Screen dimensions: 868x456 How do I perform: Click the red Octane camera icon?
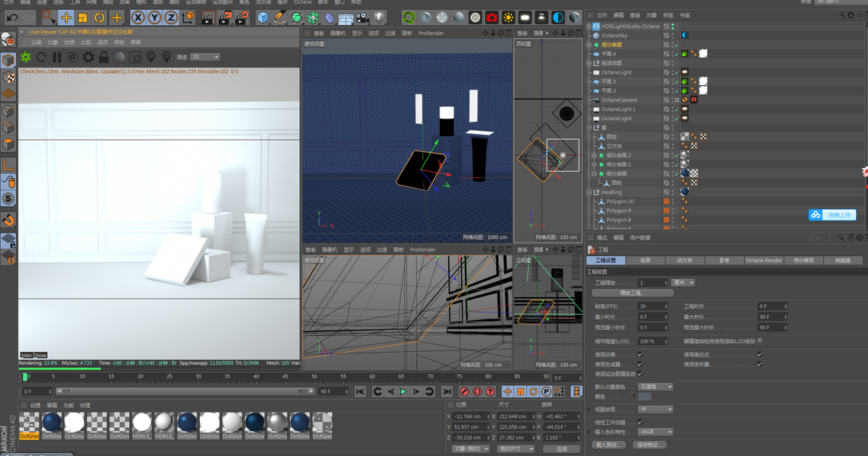point(491,17)
